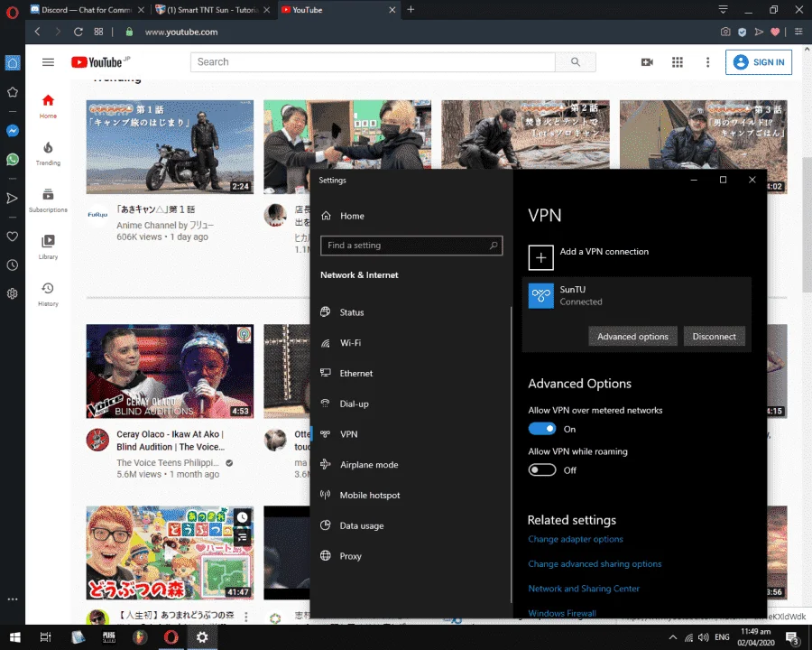
Task: Open YouTube Subscriptions in sidebar
Action: [x=48, y=200]
